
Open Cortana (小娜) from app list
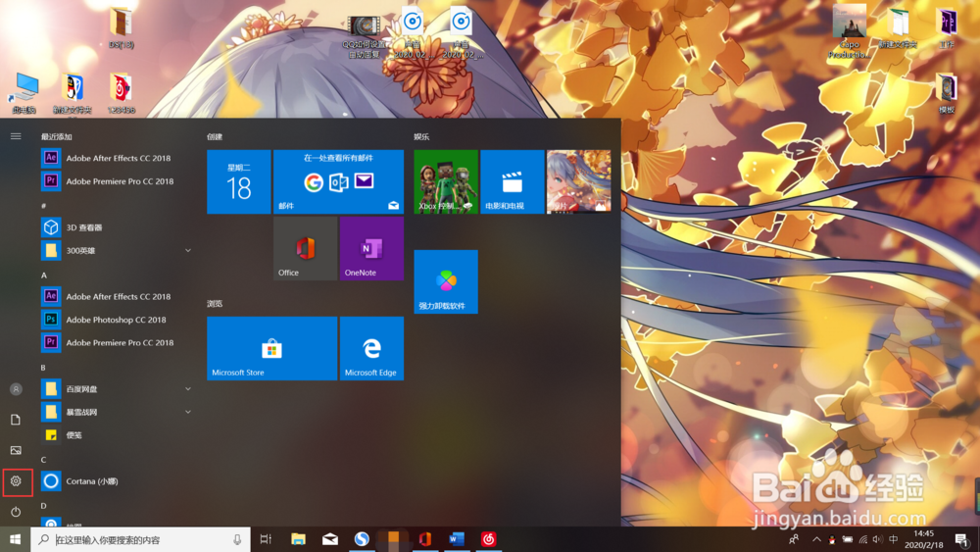click(x=117, y=481)
